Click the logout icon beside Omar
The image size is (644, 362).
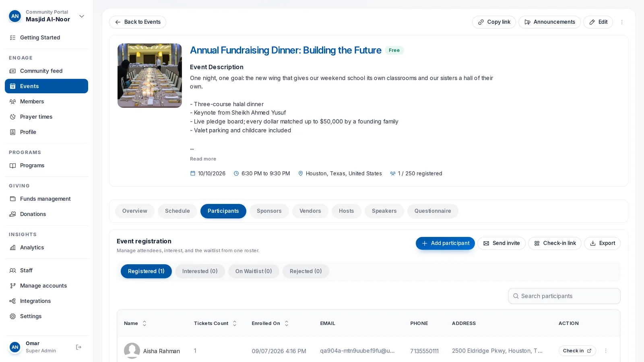(78, 347)
